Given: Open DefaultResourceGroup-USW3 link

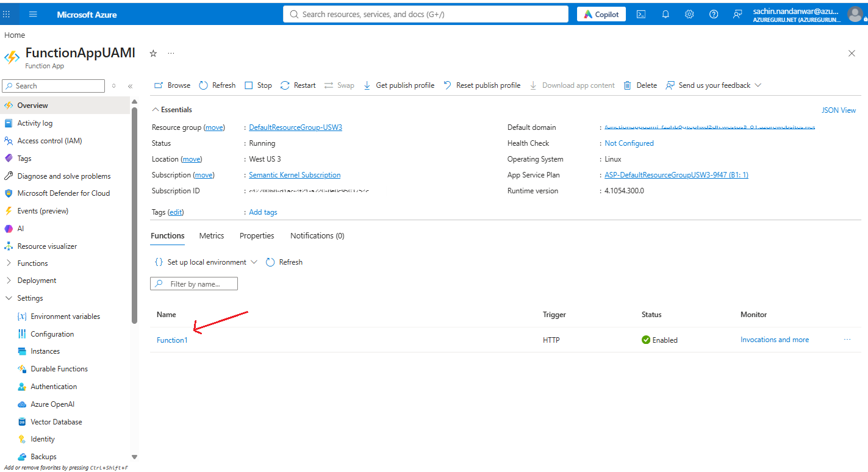Looking at the screenshot, I should tap(296, 127).
